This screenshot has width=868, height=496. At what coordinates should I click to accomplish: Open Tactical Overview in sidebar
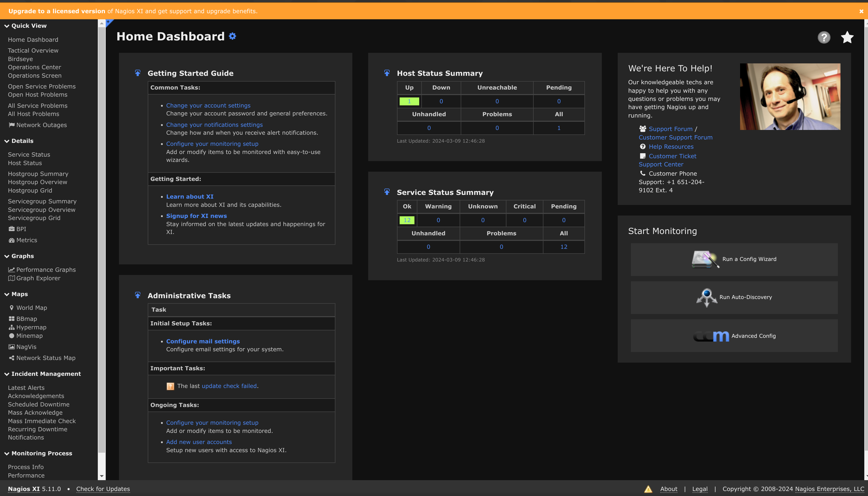33,50
